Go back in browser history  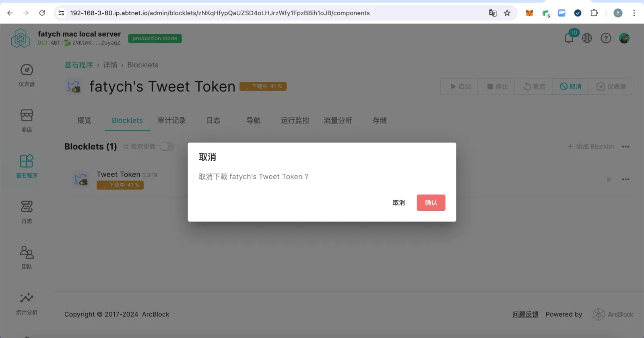[10, 13]
